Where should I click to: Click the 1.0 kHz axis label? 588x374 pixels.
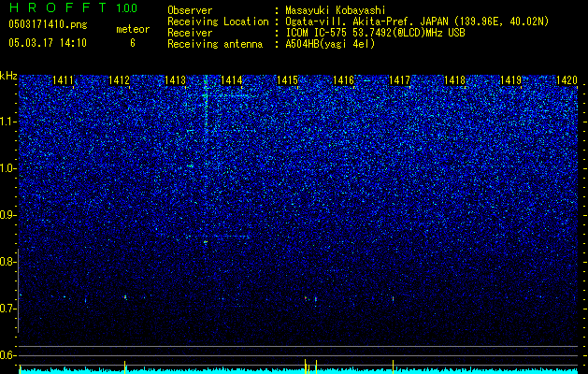pos(7,168)
